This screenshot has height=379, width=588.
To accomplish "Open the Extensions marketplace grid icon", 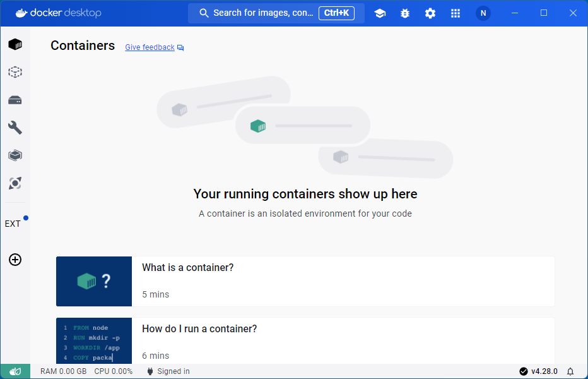I will pos(455,13).
